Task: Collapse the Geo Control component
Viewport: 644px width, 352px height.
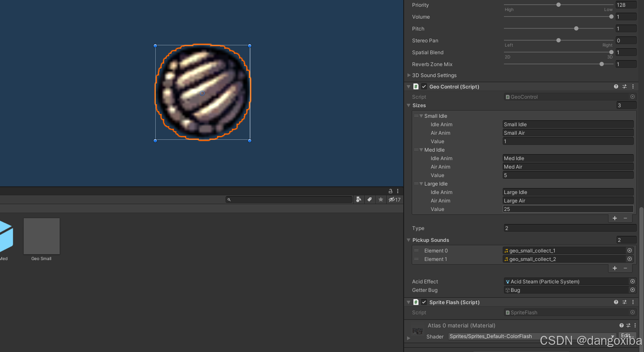Action: pyautogui.click(x=409, y=86)
